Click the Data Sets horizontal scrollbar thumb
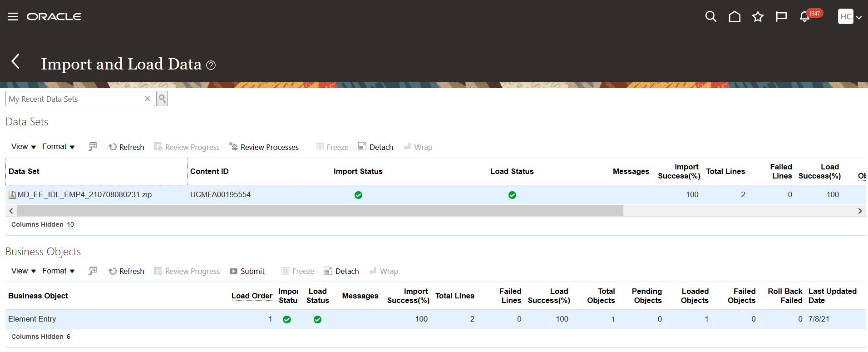868x352 pixels. click(x=320, y=211)
